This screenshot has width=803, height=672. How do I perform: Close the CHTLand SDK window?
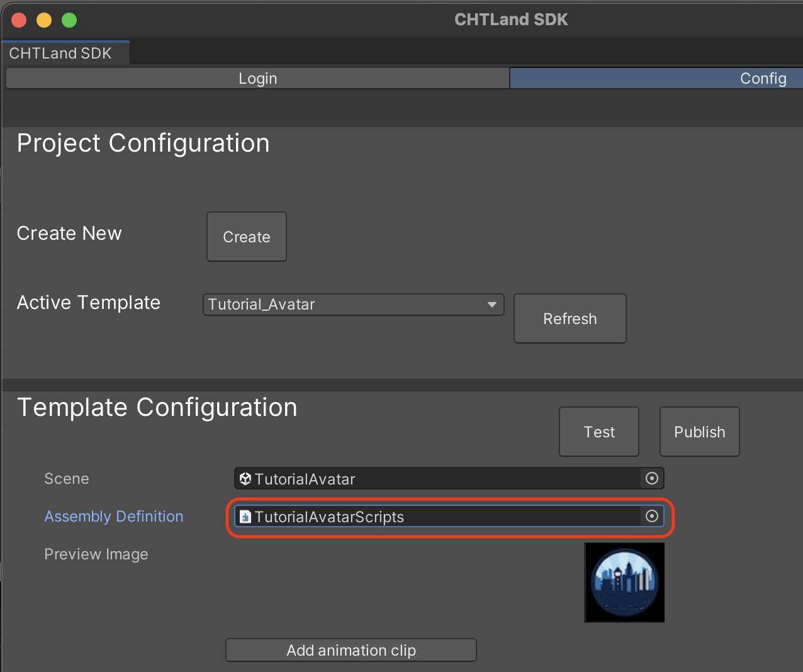[19, 20]
